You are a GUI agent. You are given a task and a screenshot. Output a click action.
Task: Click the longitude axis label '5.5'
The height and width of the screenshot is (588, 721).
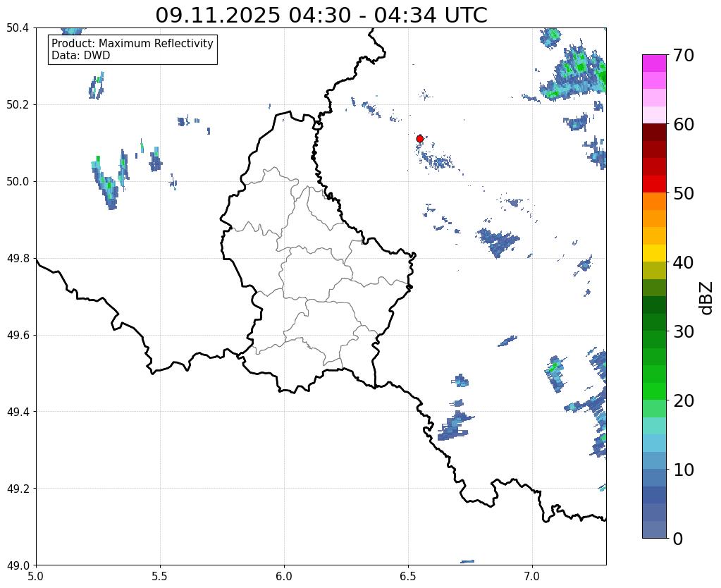pos(160,576)
